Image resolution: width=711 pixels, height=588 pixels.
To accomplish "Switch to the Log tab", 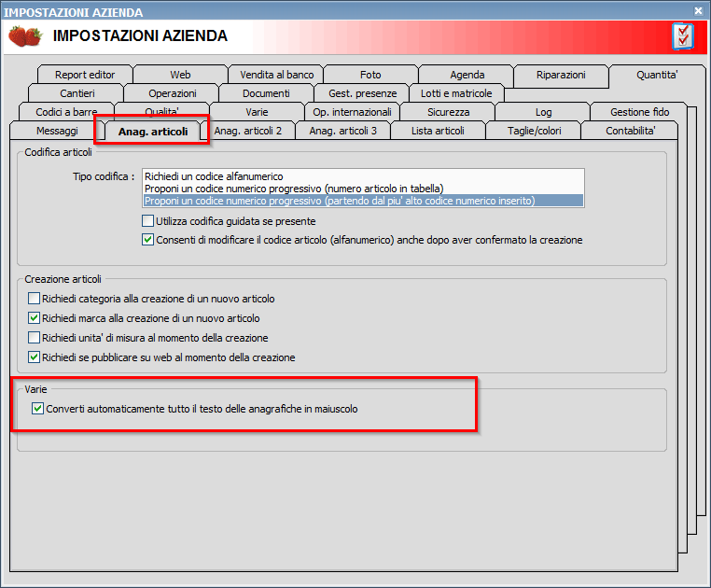I will 543,112.
